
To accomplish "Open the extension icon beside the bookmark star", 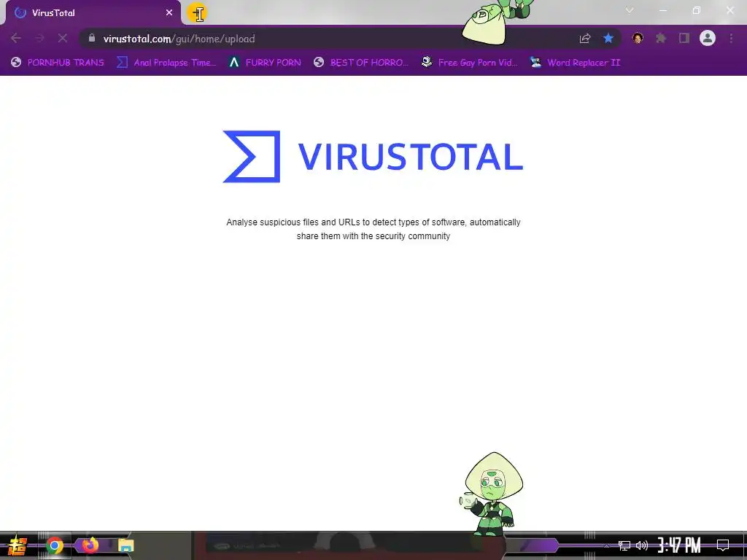I will click(x=638, y=38).
